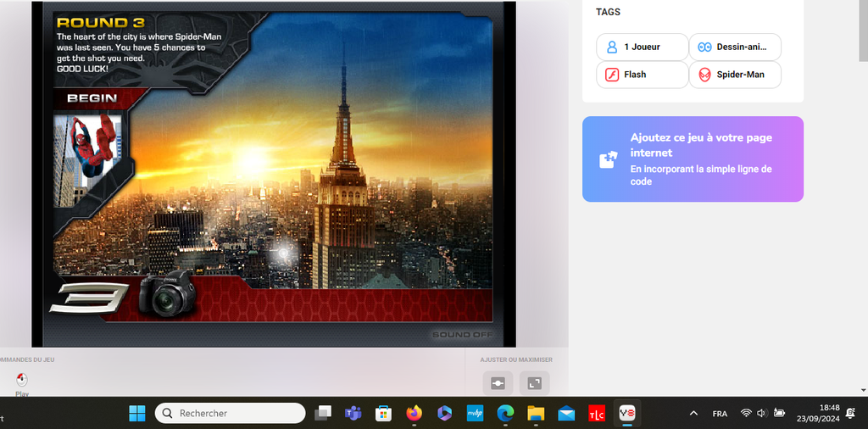Open the red TLC app on taskbar
Image resolution: width=868 pixels, height=429 pixels.
click(597, 413)
